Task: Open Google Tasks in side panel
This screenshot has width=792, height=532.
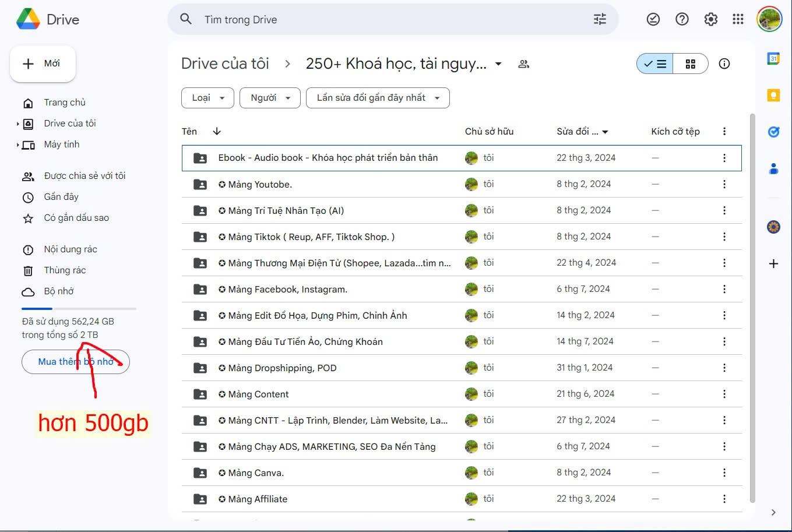Action: click(x=773, y=132)
